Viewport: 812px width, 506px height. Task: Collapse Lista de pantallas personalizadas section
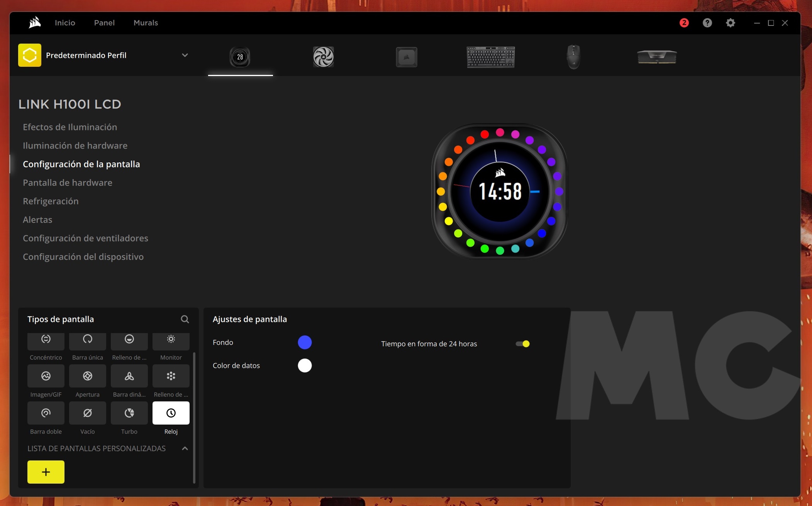(x=185, y=448)
